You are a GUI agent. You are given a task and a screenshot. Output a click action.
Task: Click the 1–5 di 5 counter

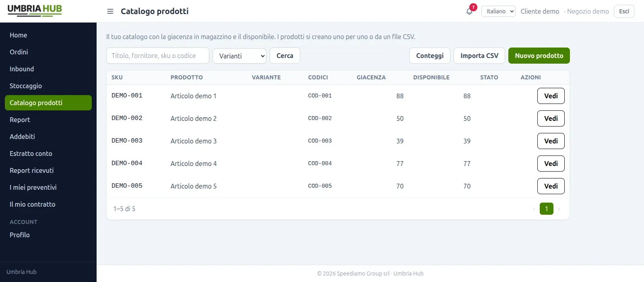[124, 209]
